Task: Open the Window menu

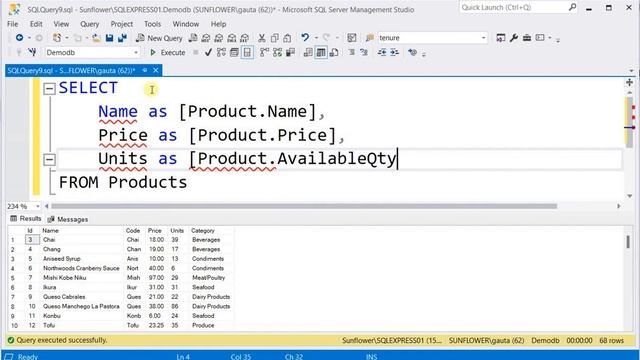Action: click(186, 24)
